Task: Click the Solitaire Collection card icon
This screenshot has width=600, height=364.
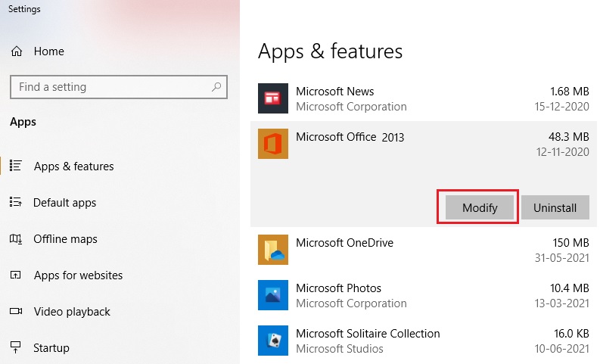Action: (x=272, y=341)
